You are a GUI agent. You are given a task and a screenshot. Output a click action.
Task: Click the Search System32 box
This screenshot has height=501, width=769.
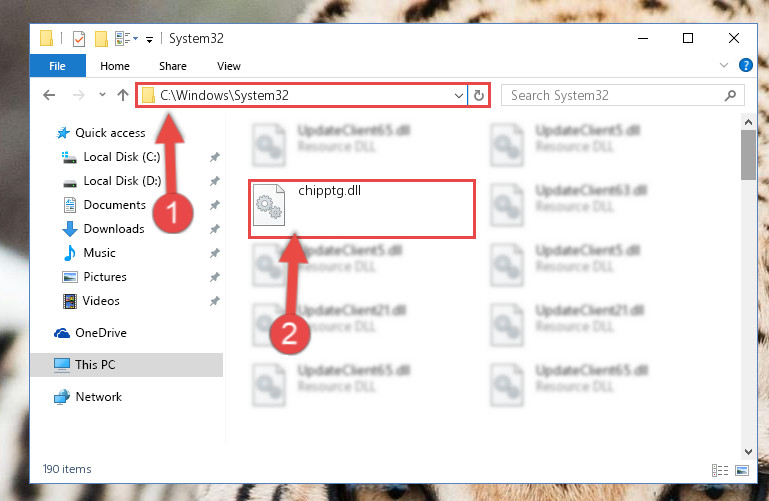tap(622, 95)
